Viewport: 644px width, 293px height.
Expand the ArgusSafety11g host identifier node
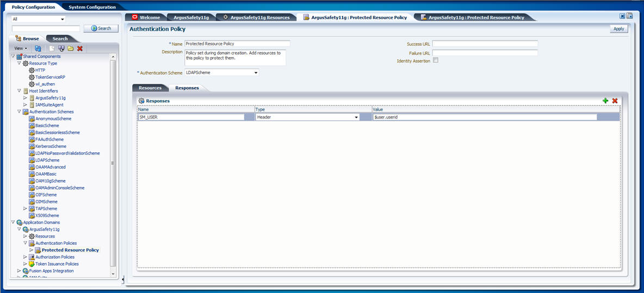26,98
